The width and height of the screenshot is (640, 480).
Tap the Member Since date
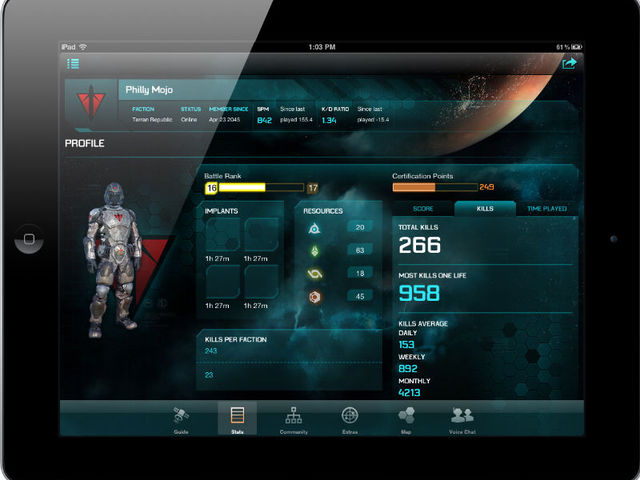224,120
